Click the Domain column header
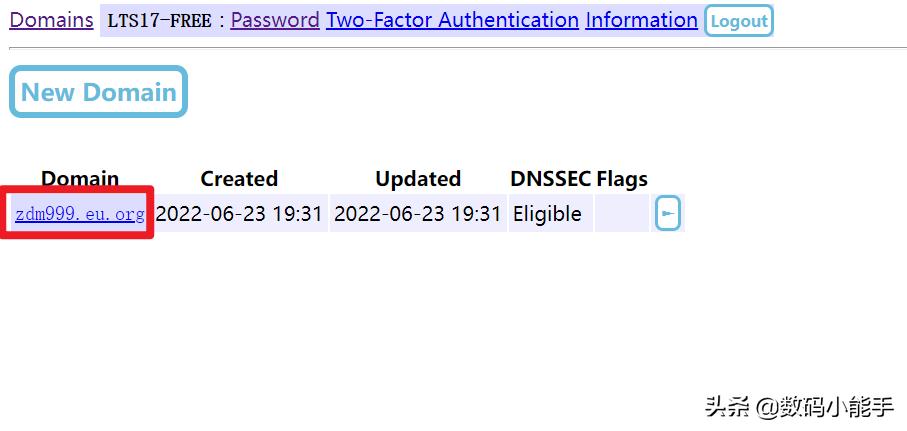Screen dimensions: 907x431 coord(80,179)
